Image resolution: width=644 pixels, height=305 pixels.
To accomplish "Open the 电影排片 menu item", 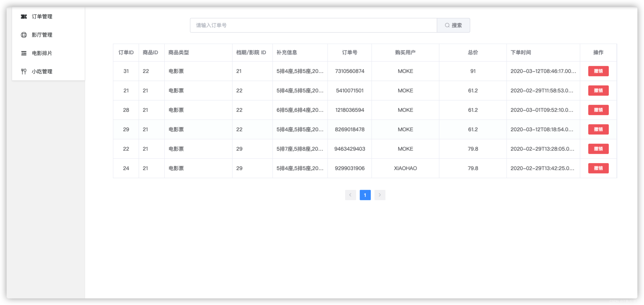I will (x=42, y=53).
